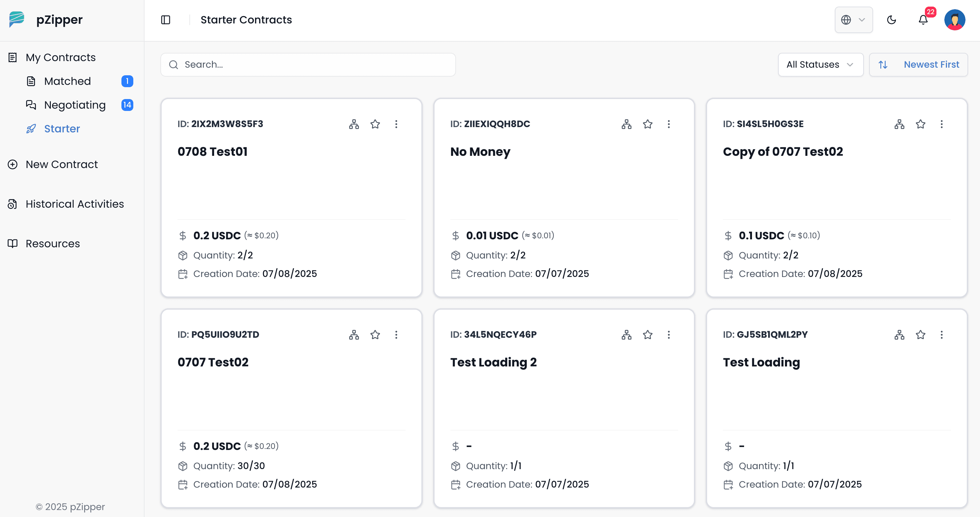Click the hierarchy icon on No Money card
Viewport: 980px width, 517px height.
626,124
